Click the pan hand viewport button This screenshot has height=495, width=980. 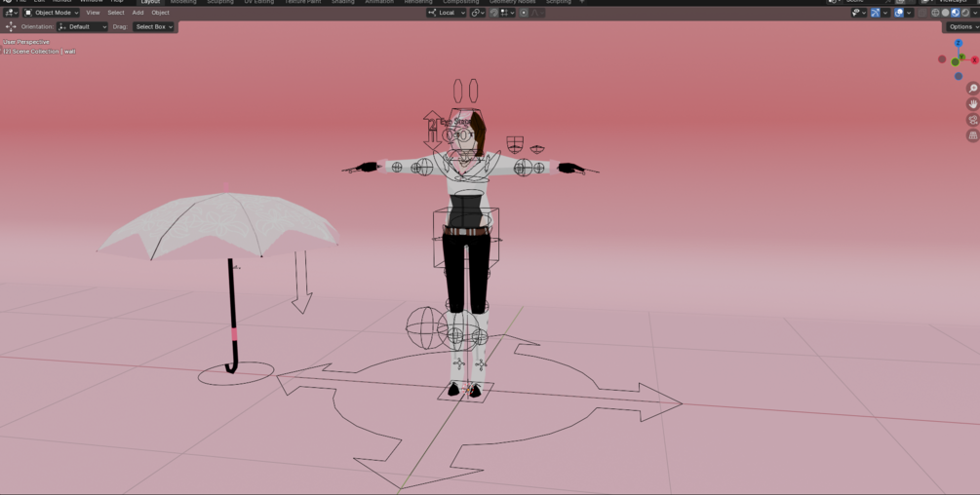pos(972,103)
